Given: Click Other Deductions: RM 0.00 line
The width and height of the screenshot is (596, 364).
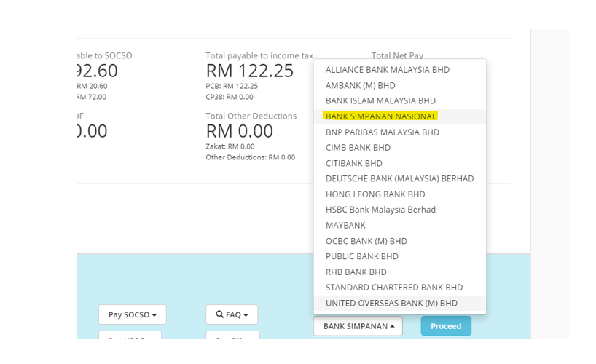Looking at the screenshot, I should (251, 157).
